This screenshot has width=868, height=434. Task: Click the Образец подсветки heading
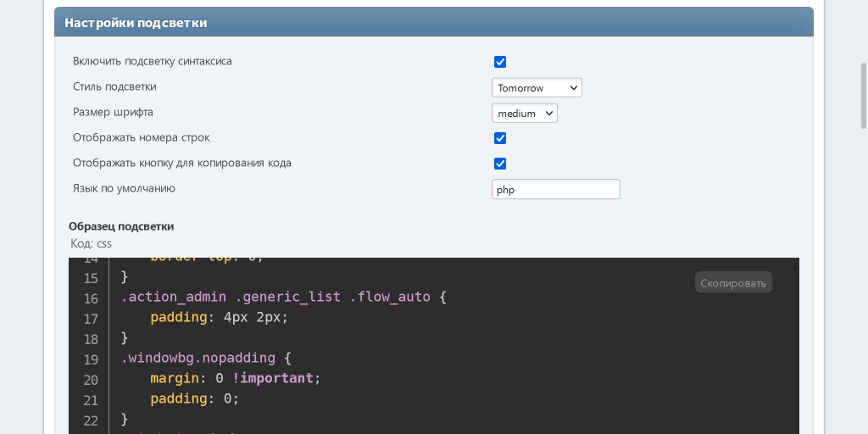coord(121,226)
